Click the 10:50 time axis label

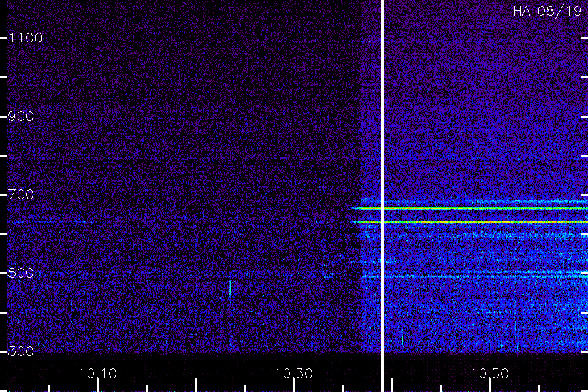click(x=489, y=374)
